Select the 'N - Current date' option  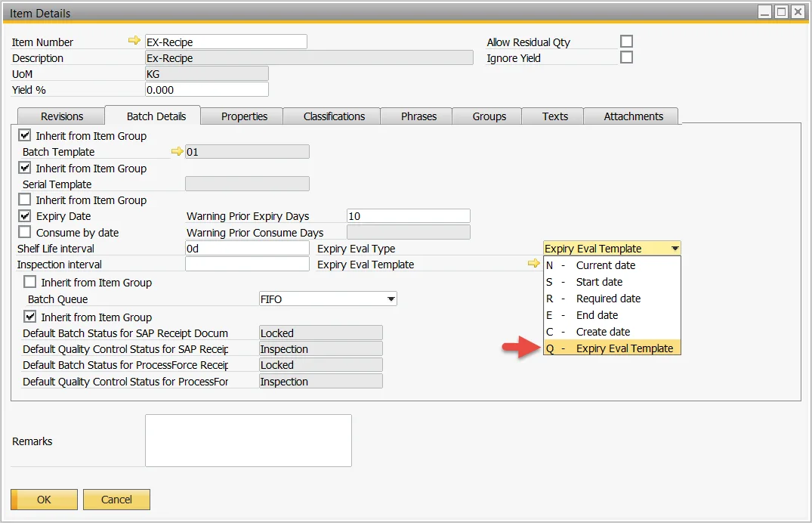click(612, 265)
